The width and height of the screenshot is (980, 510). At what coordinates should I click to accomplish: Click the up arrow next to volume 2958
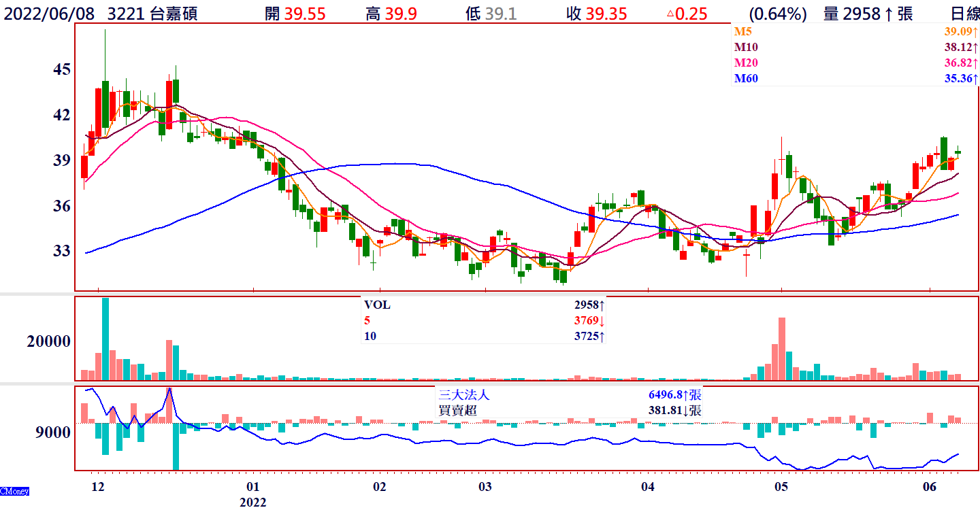coord(888,14)
